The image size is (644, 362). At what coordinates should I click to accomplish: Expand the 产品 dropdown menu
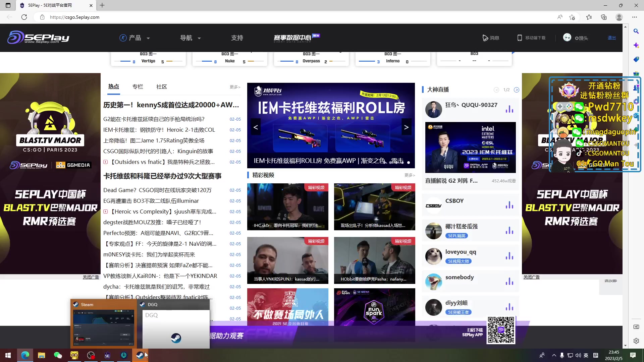135,38
